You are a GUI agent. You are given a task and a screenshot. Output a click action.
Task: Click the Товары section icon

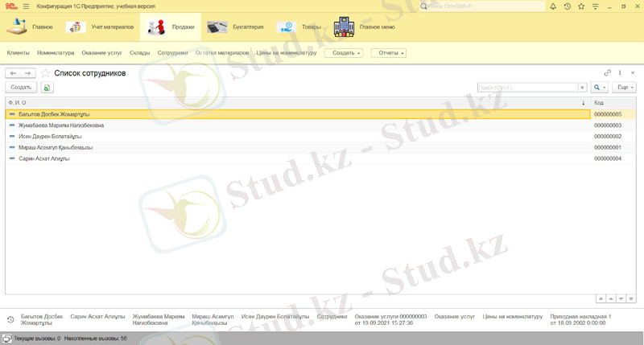coord(287,27)
